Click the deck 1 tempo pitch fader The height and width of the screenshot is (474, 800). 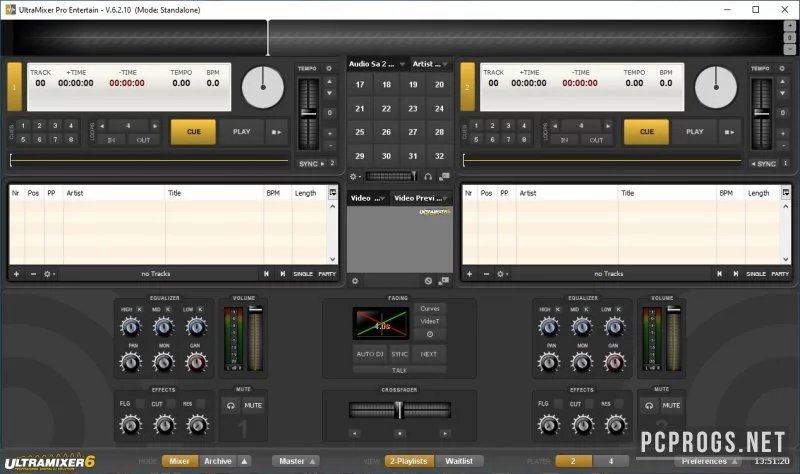308,113
